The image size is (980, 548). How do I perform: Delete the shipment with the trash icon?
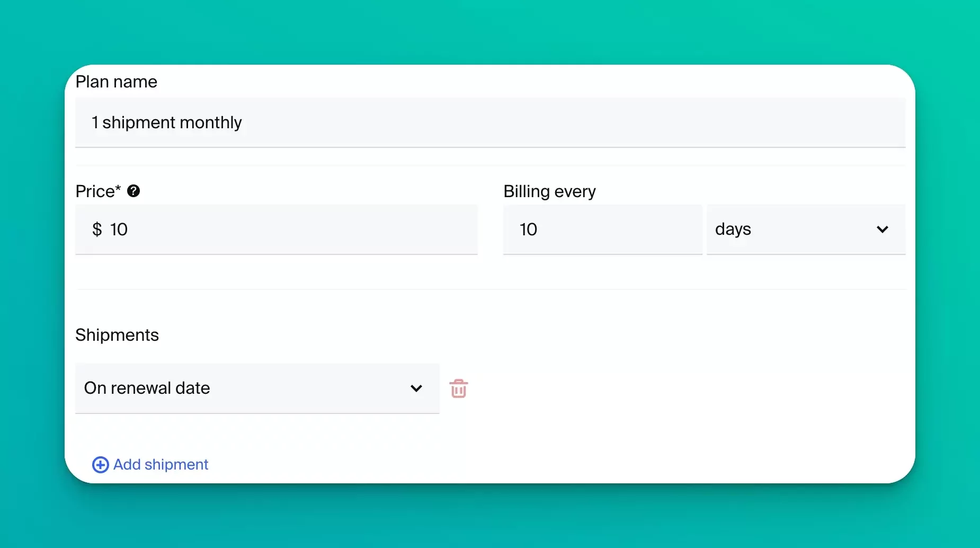459,388
